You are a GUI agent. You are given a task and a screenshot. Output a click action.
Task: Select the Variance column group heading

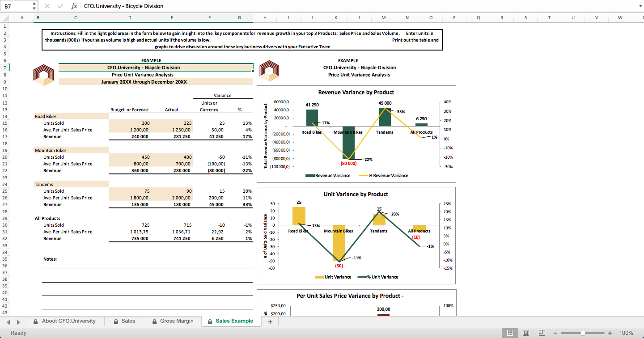point(222,96)
